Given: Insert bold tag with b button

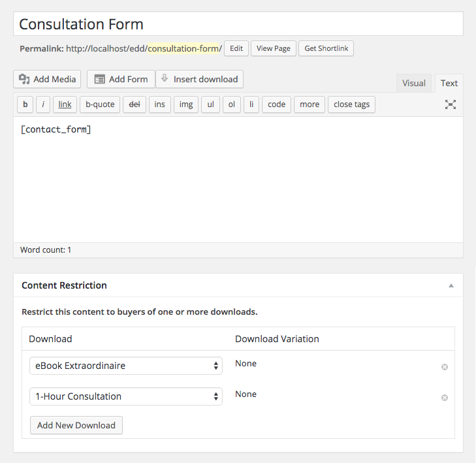Looking at the screenshot, I should [x=25, y=104].
